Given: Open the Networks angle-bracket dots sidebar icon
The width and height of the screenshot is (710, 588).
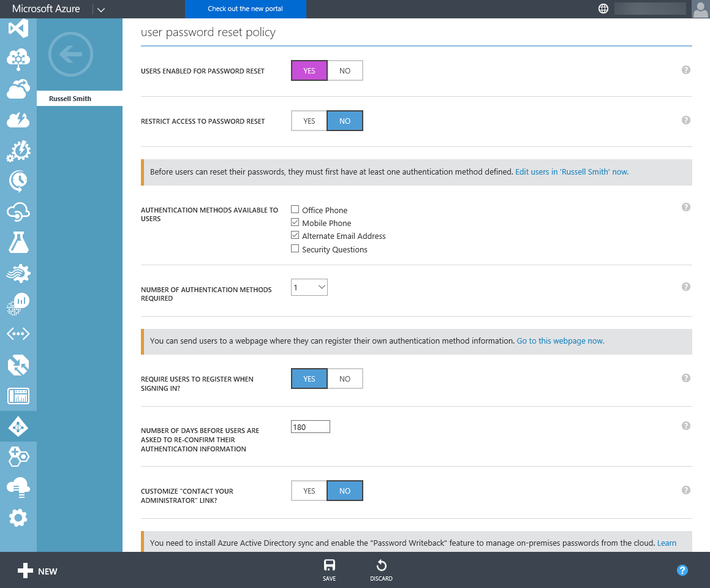Looking at the screenshot, I should coord(18,334).
